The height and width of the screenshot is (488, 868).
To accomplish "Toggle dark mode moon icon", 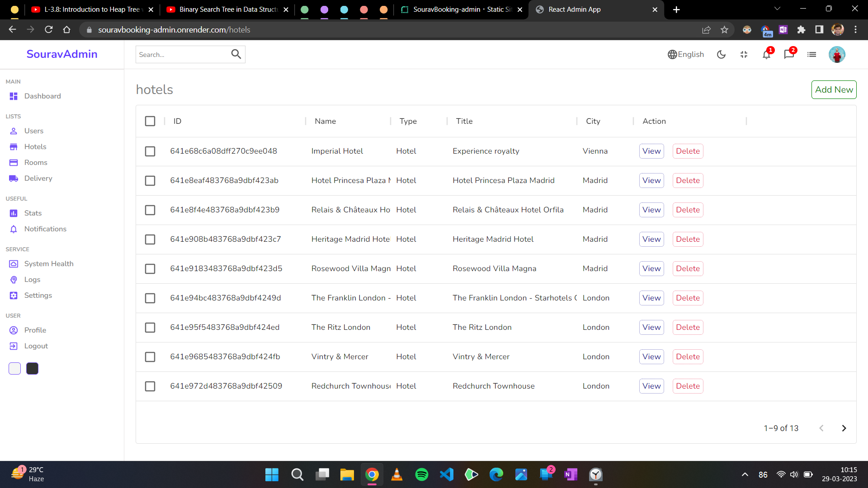I will pos(721,54).
